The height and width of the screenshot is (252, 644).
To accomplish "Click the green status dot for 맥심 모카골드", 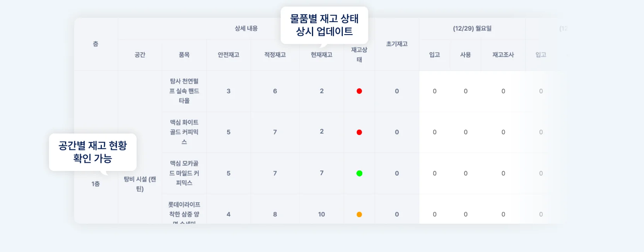I will (x=359, y=173).
